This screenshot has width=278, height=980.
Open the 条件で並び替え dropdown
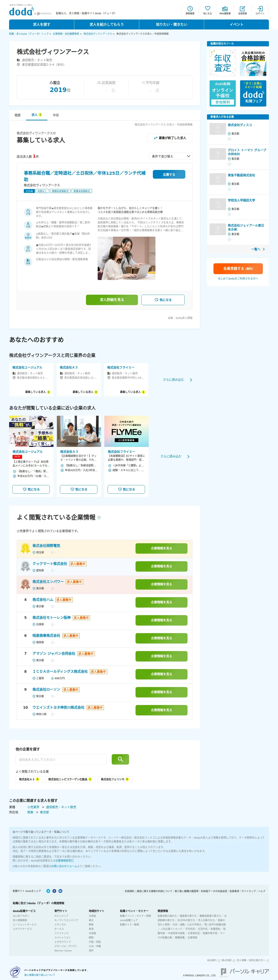pos(170,156)
